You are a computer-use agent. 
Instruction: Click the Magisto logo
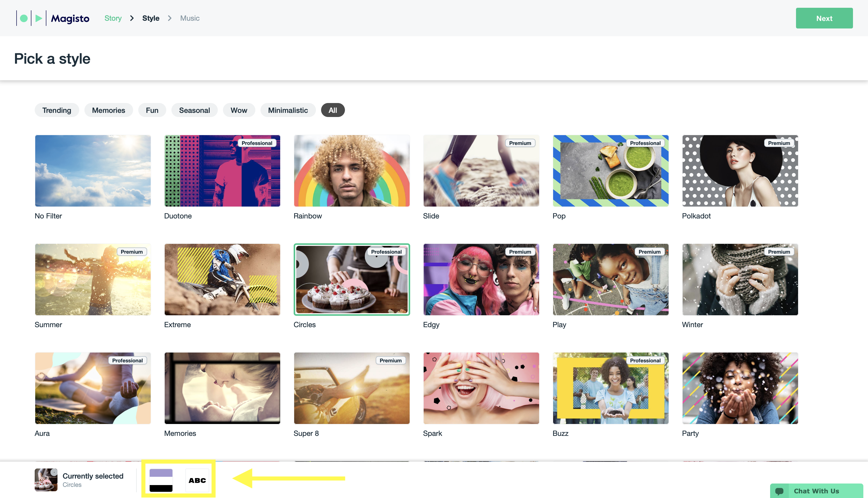[x=53, y=18]
